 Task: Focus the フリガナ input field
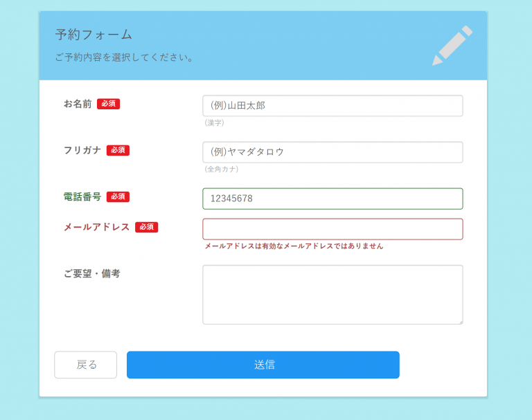pyautogui.click(x=332, y=152)
